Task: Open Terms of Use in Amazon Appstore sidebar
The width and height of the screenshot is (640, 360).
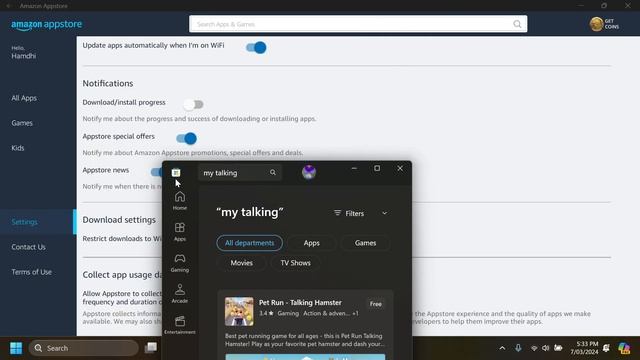Action: tap(31, 272)
